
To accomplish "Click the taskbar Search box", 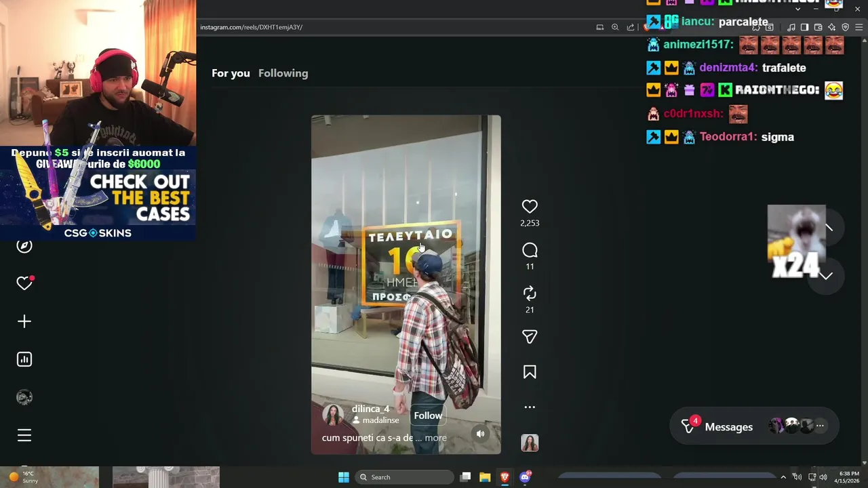I will pyautogui.click(x=405, y=477).
